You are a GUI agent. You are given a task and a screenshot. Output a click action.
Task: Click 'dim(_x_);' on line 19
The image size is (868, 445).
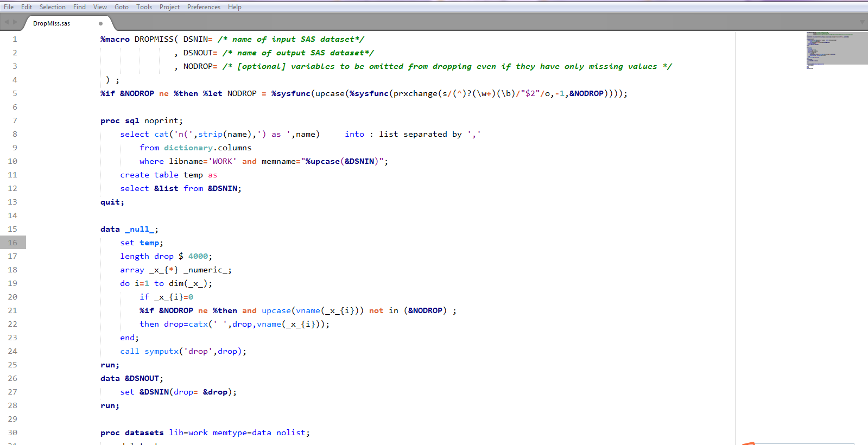coord(191,283)
